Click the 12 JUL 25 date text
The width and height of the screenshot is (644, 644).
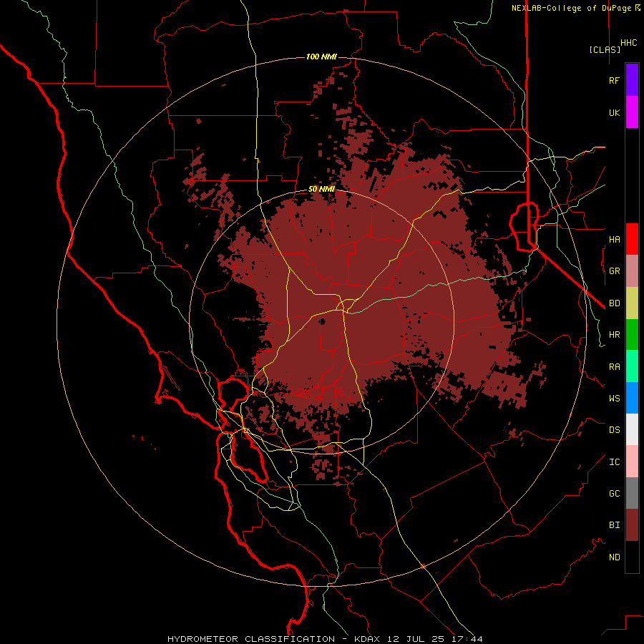(x=416, y=639)
